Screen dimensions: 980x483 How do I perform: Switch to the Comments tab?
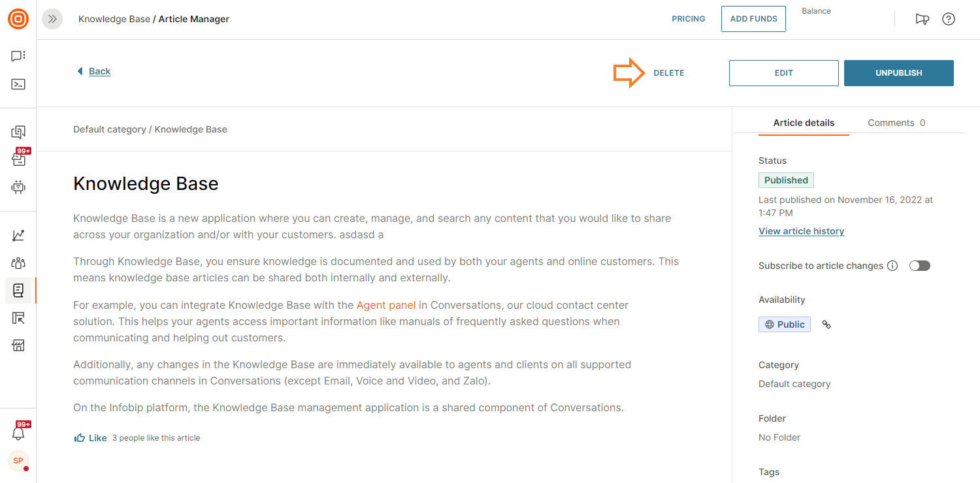(x=896, y=123)
